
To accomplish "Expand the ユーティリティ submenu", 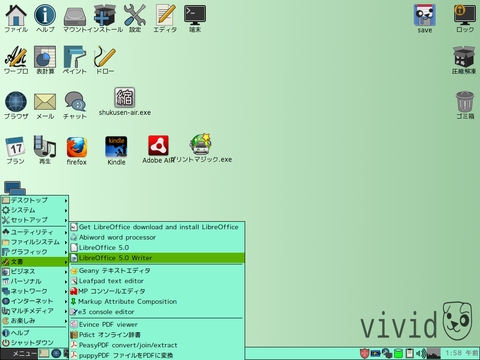I will [35, 232].
